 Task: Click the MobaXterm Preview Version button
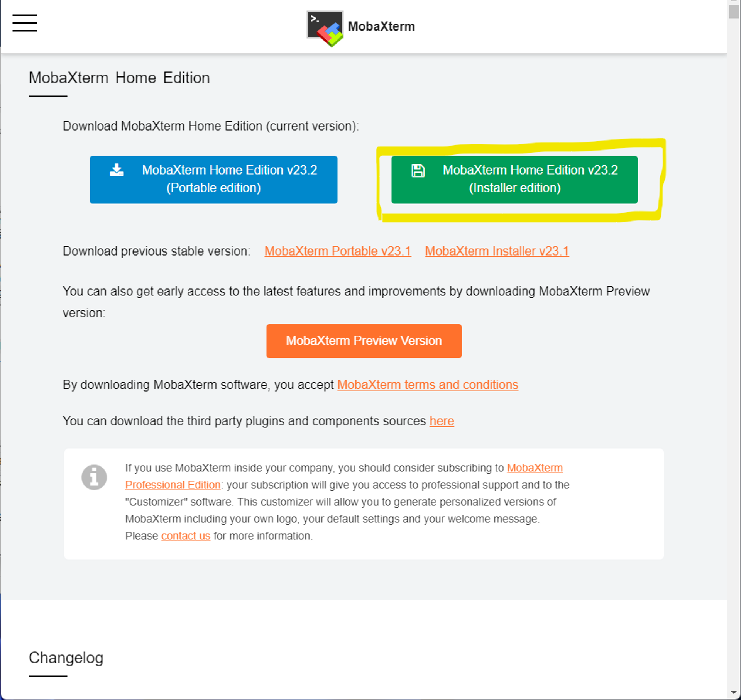point(364,341)
